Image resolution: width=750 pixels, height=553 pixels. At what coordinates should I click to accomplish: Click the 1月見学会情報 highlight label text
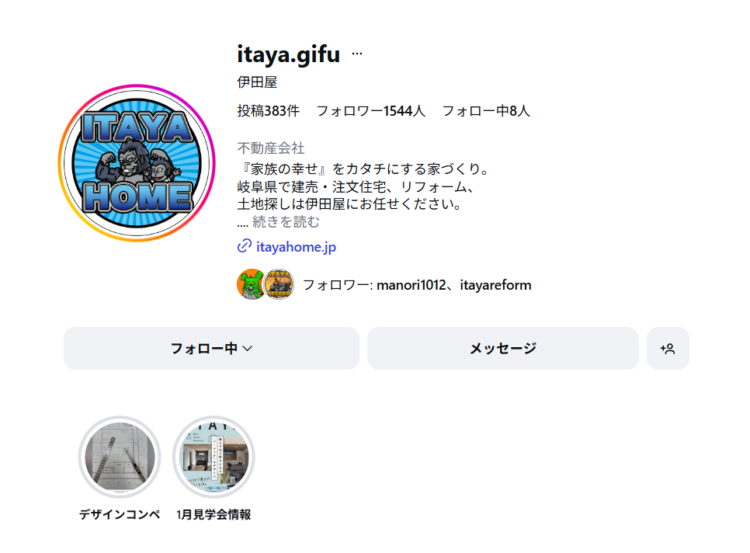213,515
